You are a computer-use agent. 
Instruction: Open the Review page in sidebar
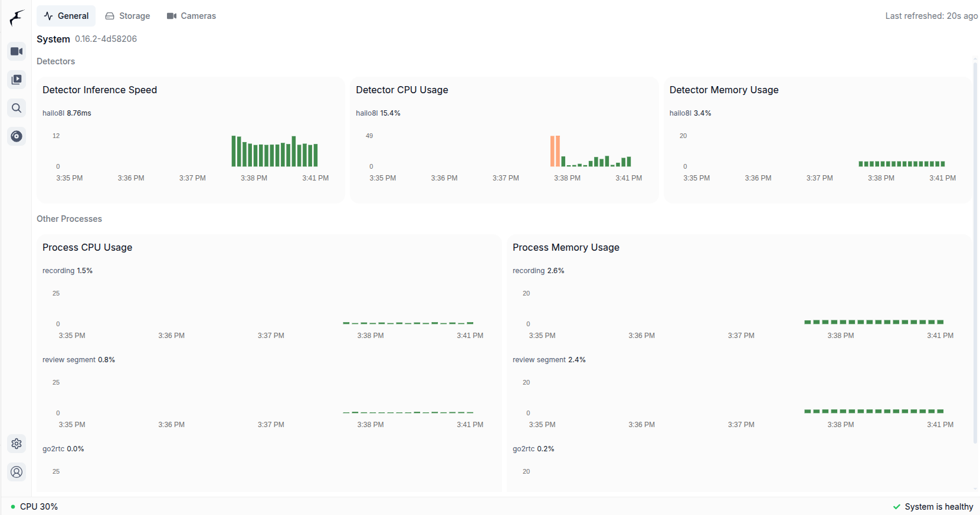(17, 80)
